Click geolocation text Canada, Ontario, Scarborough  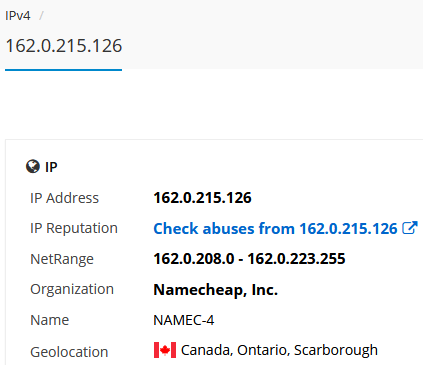click(279, 350)
